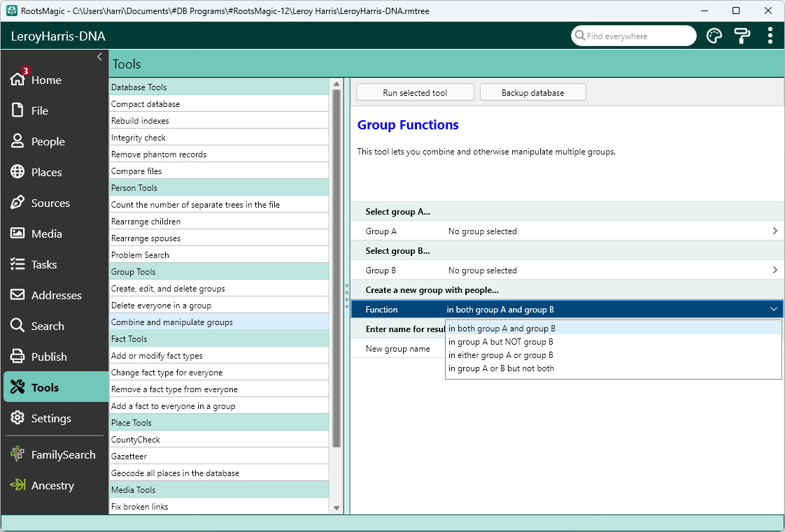Screen dimensions: 785x532
Task: Select Problem Search tool
Action: tap(219, 255)
